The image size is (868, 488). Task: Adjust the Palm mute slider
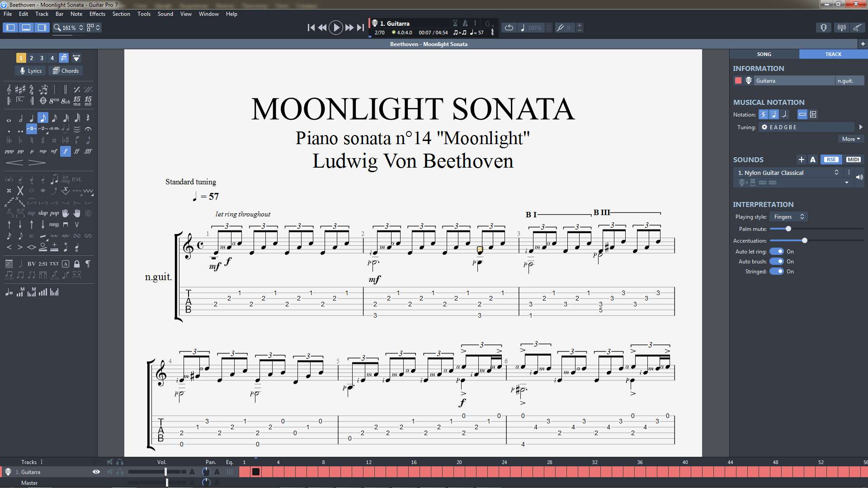(x=788, y=229)
